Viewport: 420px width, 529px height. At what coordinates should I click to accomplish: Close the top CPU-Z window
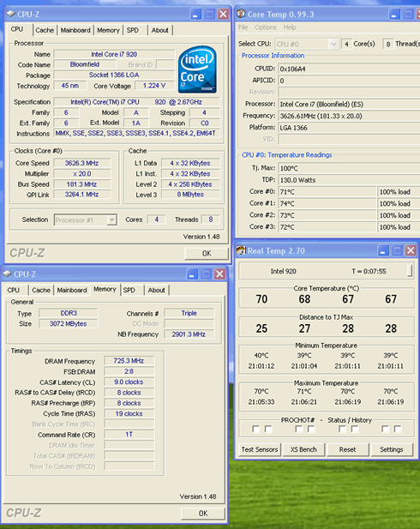(223, 15)
